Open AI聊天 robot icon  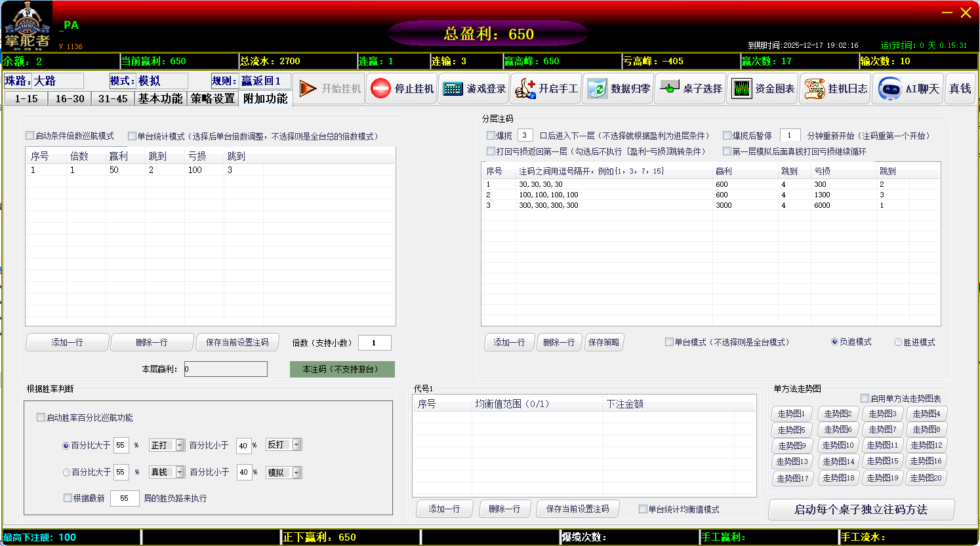(x=889, y=88)
